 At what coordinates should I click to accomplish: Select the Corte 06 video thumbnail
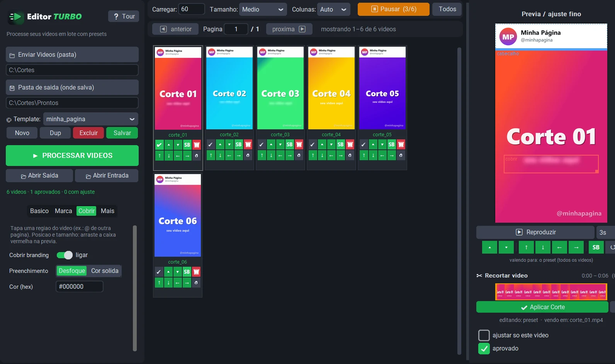178,215
